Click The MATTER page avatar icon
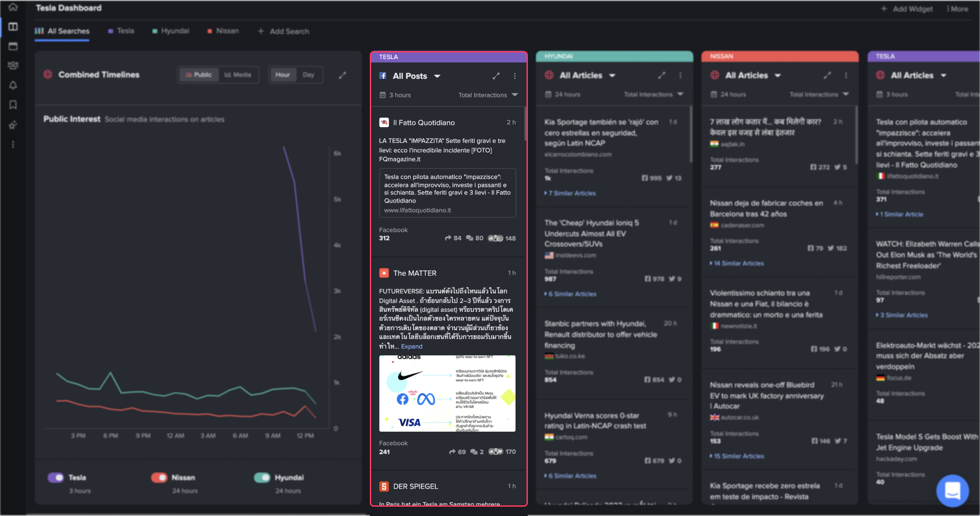Viewport: 980px width, 516px height. coord(384,273)
